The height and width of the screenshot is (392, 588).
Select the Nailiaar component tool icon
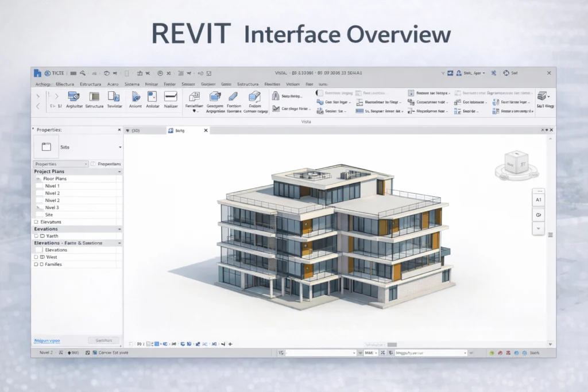170,96
